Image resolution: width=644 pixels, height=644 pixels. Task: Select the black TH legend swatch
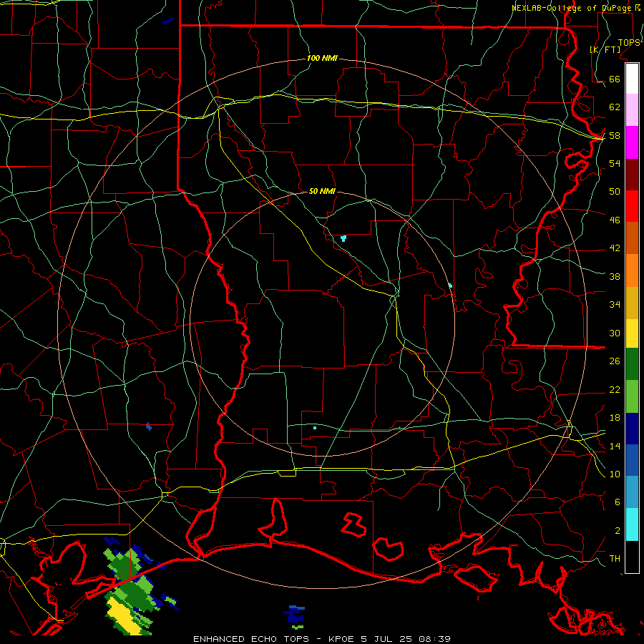point(632,557)
